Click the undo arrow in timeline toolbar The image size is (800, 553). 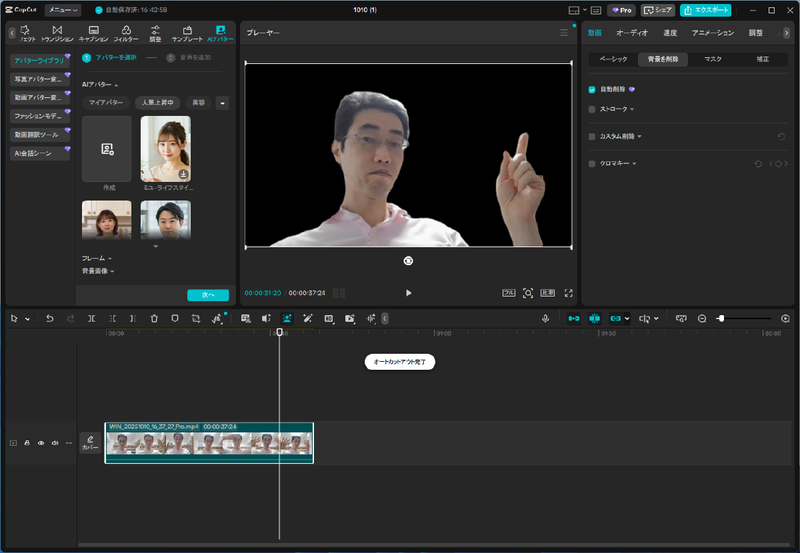[x=50, y=318]
